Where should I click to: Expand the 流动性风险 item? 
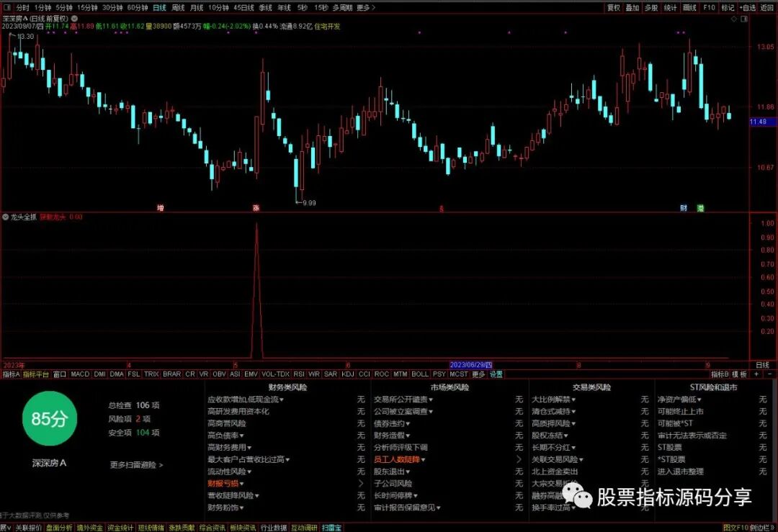coord(229,472)
